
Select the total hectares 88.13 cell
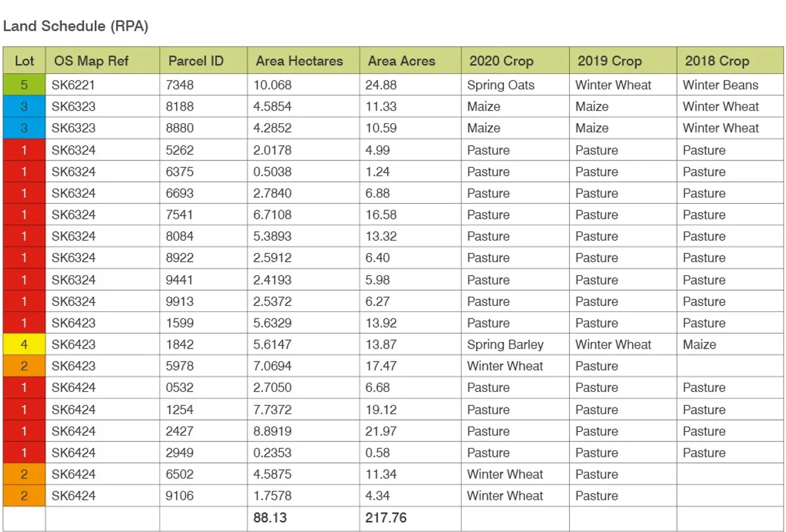(303, 518)
